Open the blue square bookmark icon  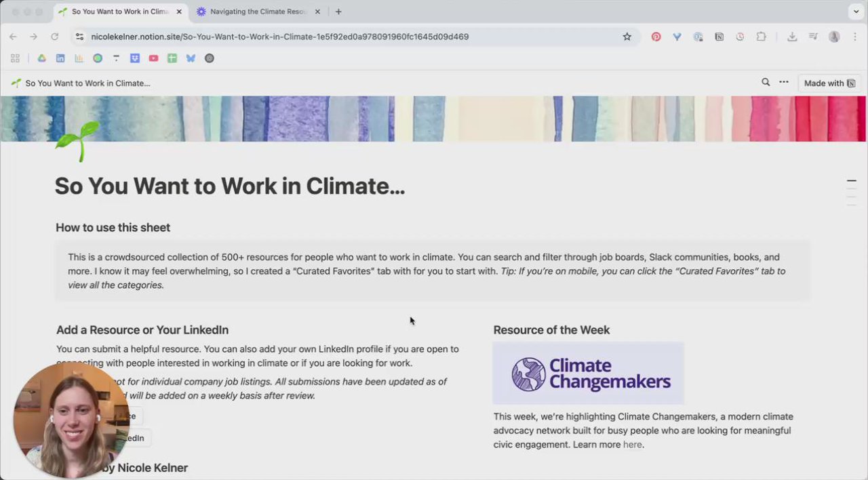click(x=135, y=58)
